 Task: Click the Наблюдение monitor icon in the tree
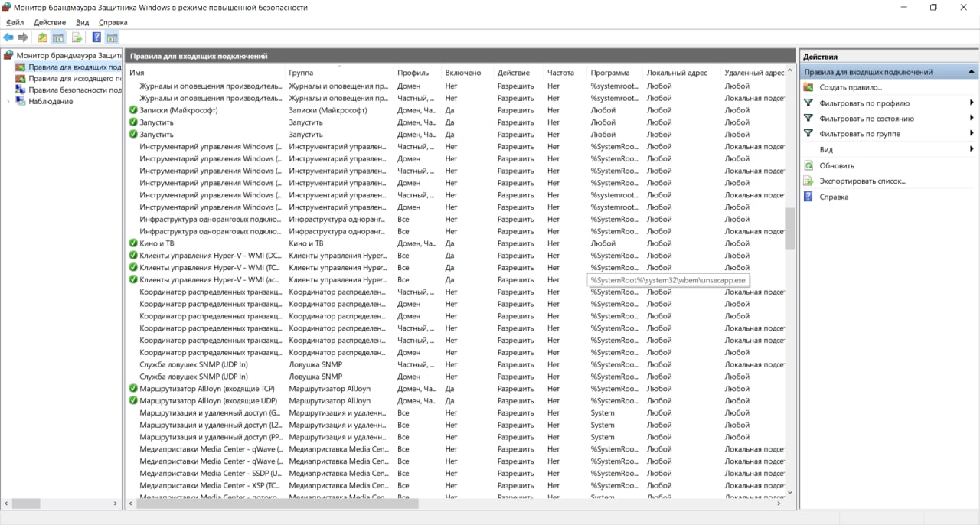21,101
